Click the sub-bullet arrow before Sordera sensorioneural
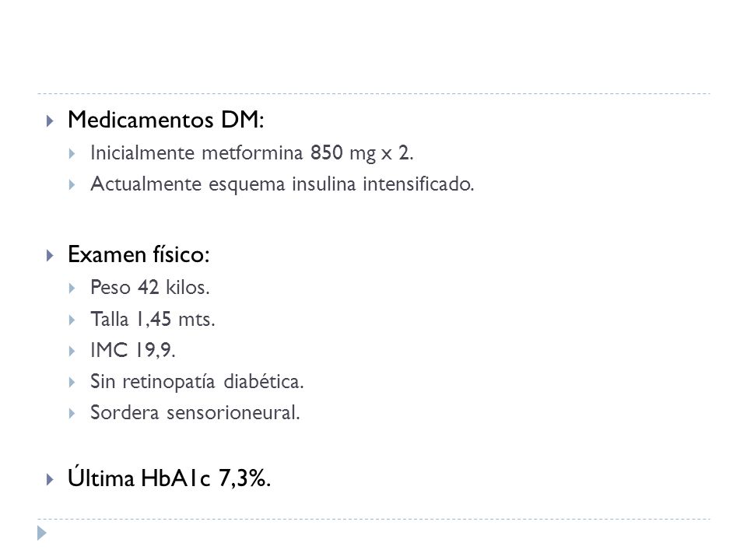747x560 pixels. [72, 413]
